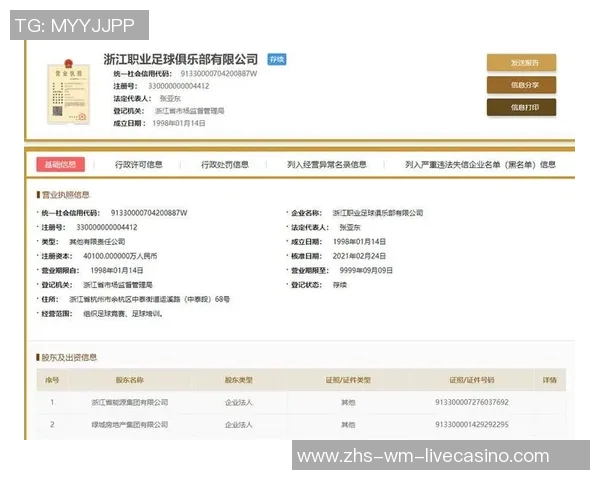600x480 pixels.
Task: Open the business license thumbnail image
Action: click(68, 92)
